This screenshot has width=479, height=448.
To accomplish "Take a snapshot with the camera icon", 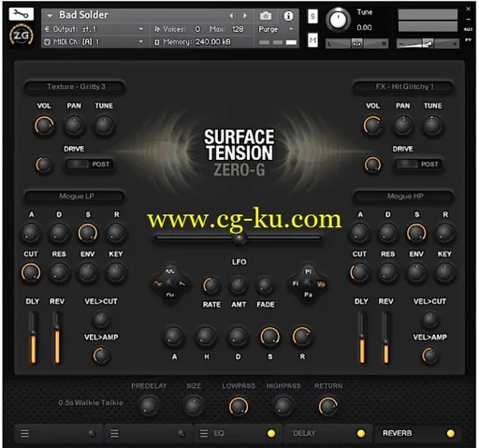I will 266,16.
